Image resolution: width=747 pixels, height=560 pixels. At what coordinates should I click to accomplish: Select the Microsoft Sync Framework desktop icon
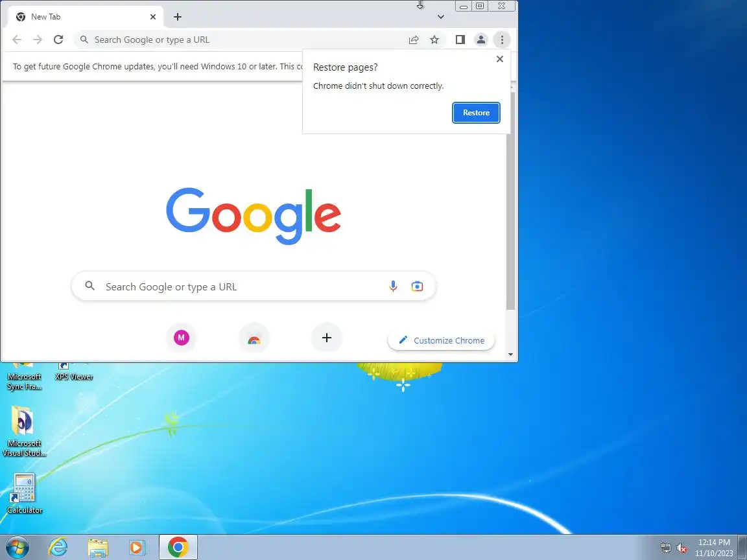click(x=24, y=377)
